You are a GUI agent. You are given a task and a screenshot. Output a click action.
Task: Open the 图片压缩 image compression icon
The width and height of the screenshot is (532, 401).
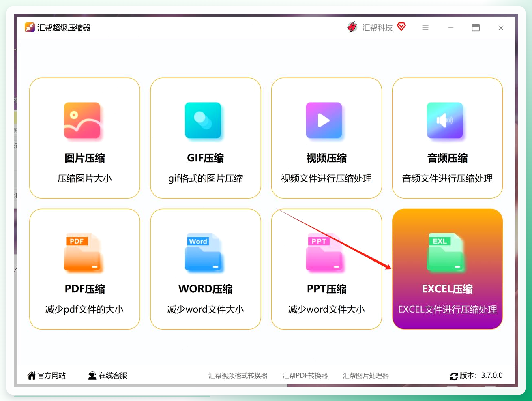[x=82, y=120]
